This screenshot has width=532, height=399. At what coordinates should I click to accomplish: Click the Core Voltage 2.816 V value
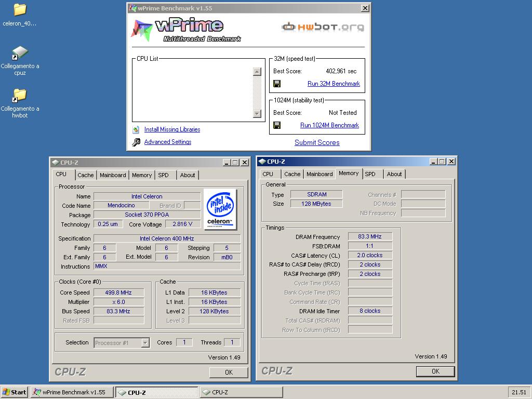click(x=182, y=224)
